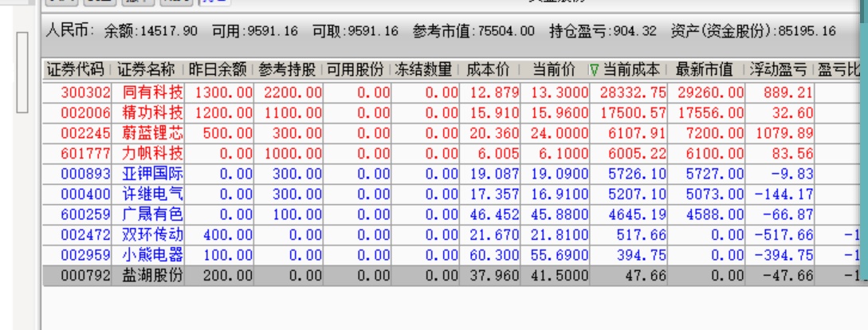Select the 力帆科技 stock name
This screenshot has width=868, height=330.
coord(152,153)
